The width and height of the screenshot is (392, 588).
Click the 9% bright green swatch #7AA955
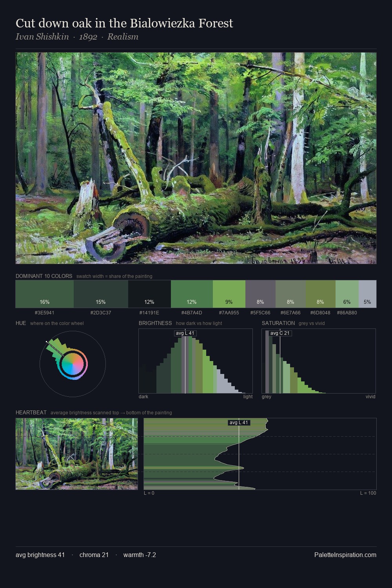coord(229,294)
